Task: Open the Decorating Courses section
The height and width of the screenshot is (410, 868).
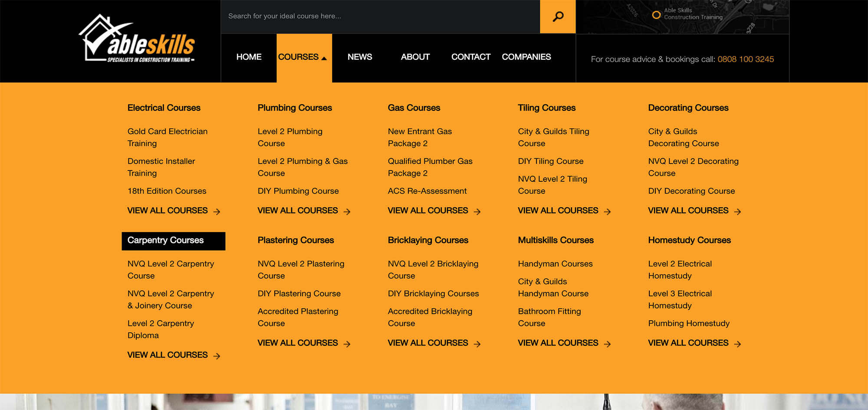Action: [688, 108]
